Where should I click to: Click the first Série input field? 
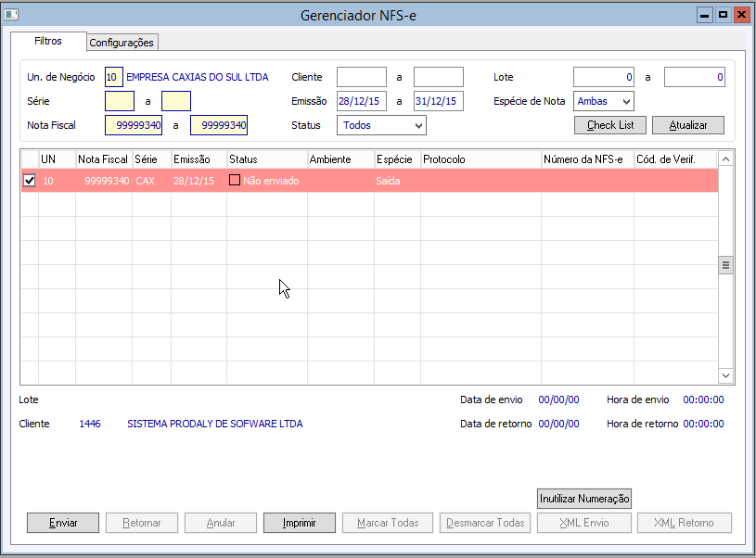click(120, 101)
